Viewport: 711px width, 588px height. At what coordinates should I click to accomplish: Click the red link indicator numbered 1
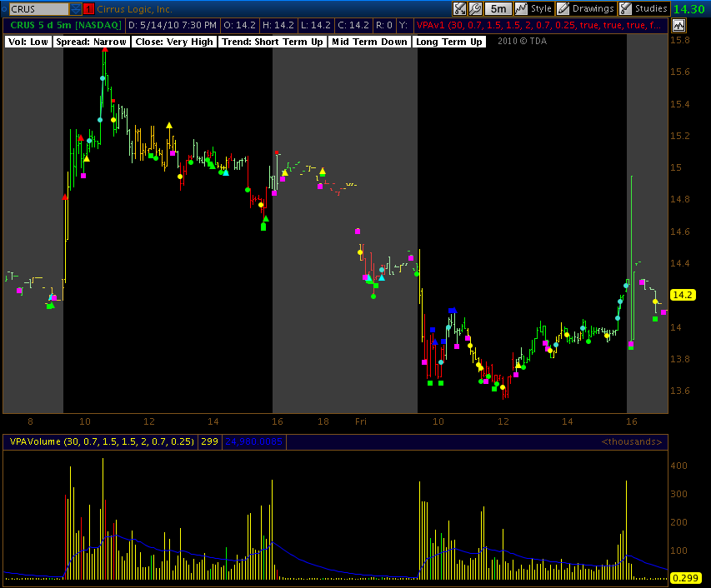[x=89, y=8]
